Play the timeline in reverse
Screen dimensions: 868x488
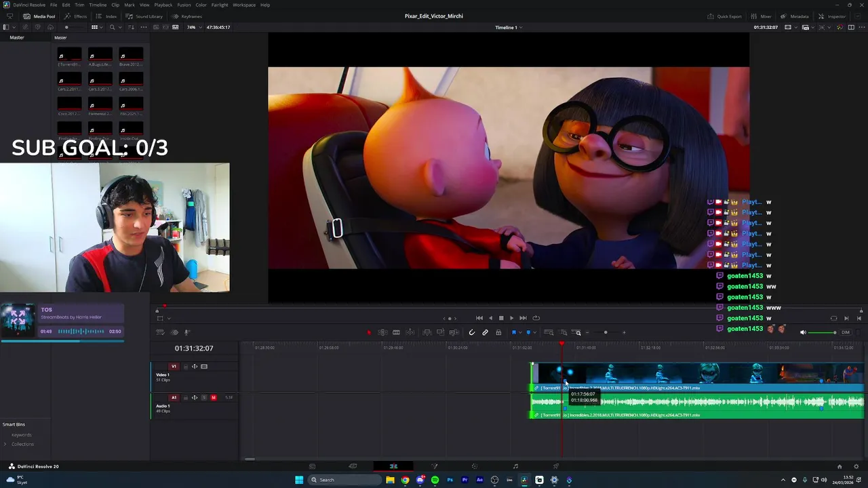coord(490,318)
